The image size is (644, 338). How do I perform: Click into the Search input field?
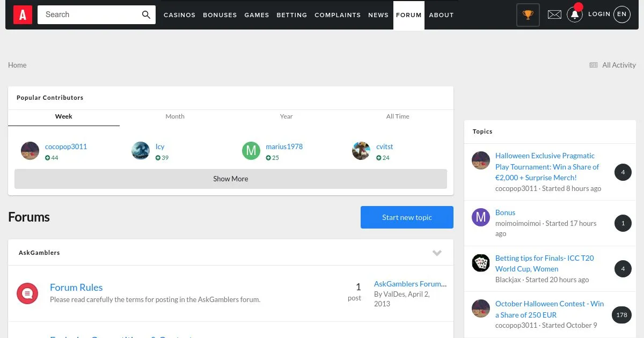click(x=89, y=15)
